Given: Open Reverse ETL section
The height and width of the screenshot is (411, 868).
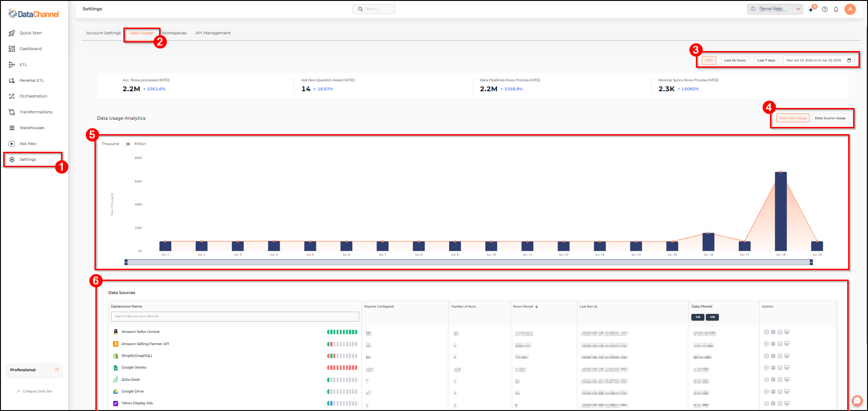Looking at the screenshot, I should pos(26,80).
